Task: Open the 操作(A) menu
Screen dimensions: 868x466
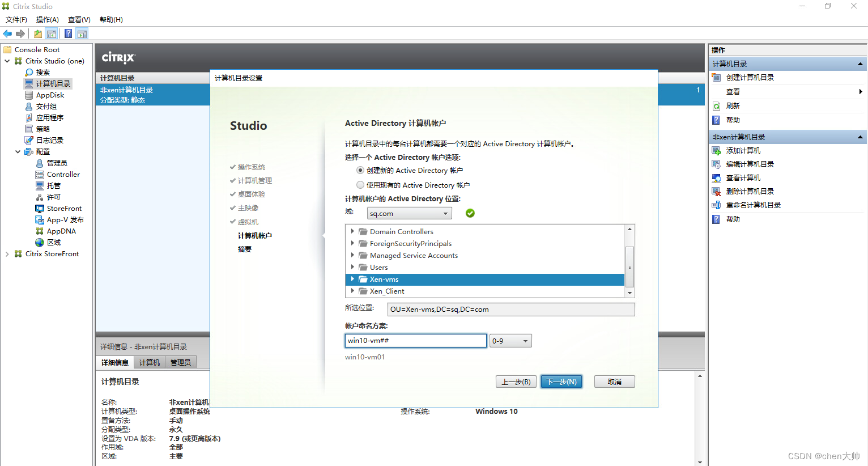Action: coord(48,20)
